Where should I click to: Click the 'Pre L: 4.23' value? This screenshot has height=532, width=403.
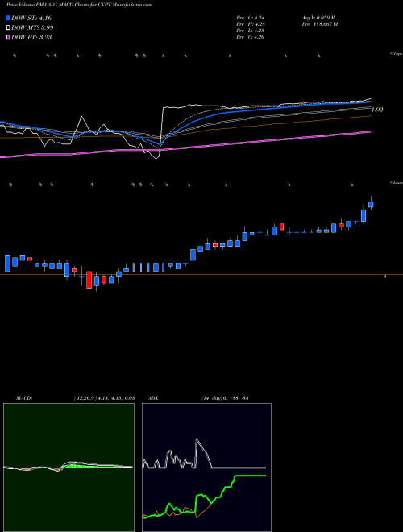click(251, 31)
